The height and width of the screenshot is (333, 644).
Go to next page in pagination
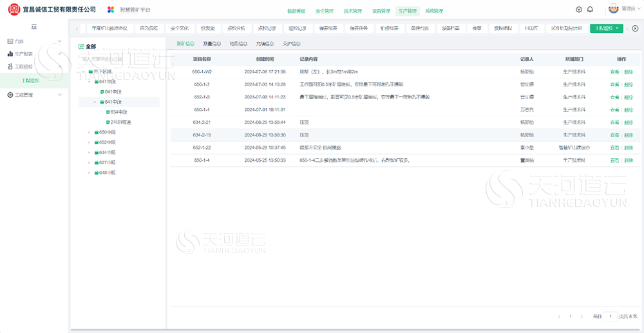[581, 317]
